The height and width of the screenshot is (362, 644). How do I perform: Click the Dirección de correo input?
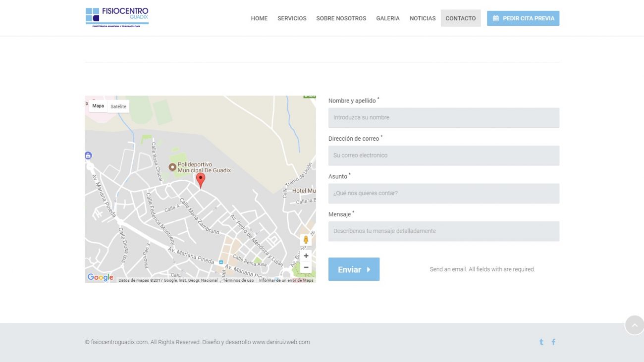(x=443, y=155)
